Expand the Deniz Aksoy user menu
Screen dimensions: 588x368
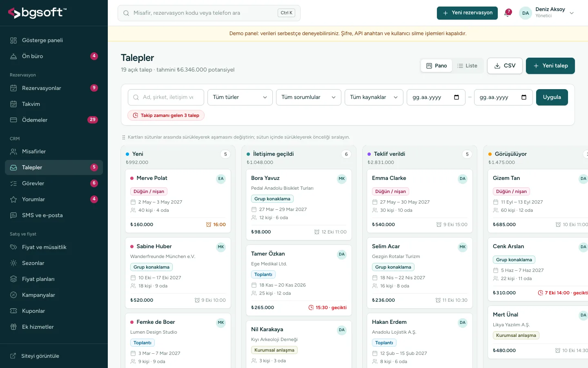tap(547, 13)
